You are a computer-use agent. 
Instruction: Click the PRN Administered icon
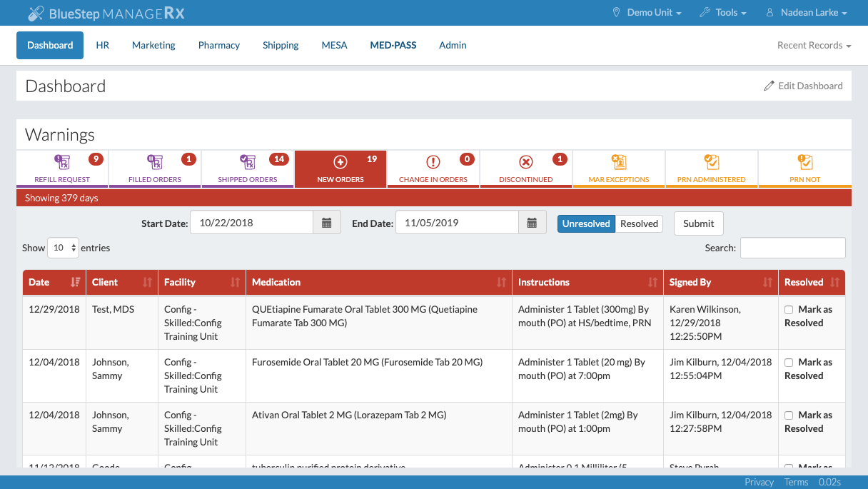(x=712, y=162)
